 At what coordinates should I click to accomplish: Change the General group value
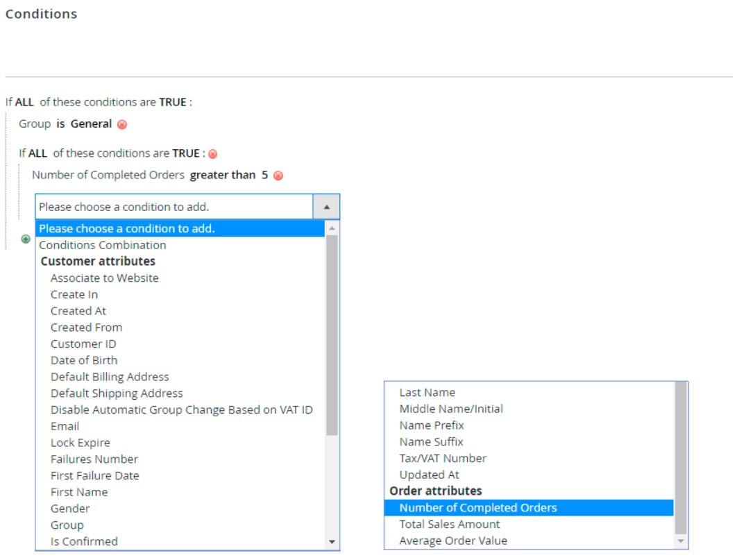point(91,124)
